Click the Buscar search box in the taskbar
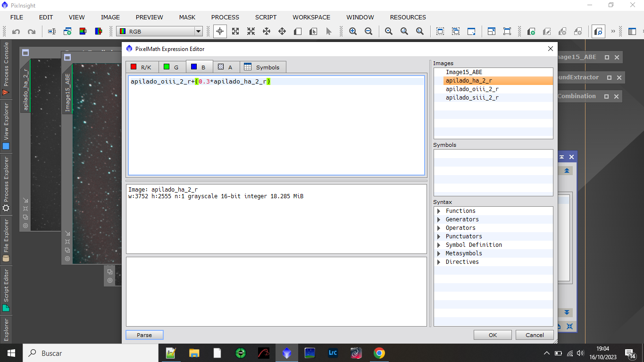This screenshot has width=644, height=362. pos(91,353)
